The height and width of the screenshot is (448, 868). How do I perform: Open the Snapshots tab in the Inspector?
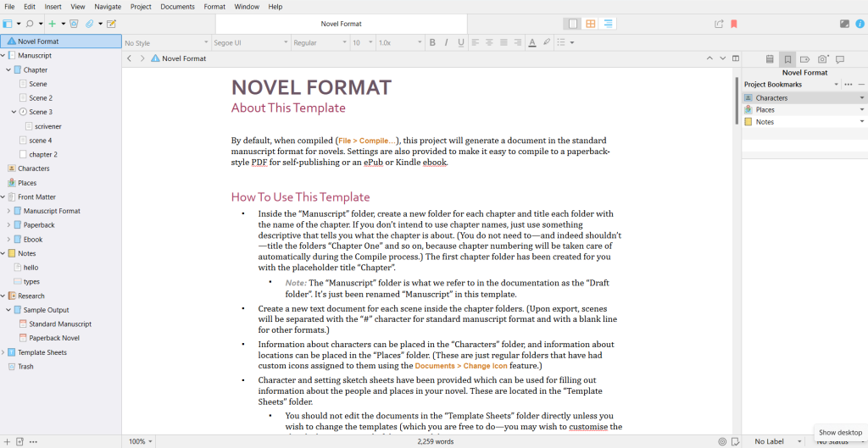822,59
